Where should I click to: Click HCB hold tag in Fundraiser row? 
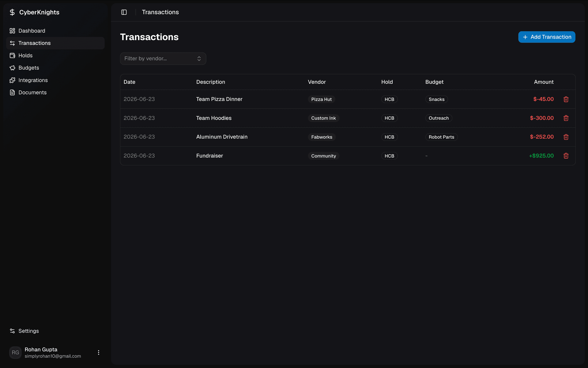click(389, 156)
